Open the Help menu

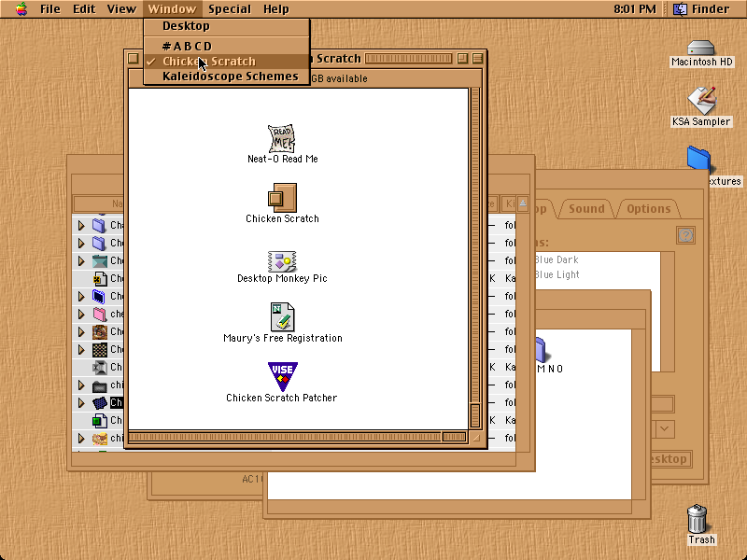point(275,9)
